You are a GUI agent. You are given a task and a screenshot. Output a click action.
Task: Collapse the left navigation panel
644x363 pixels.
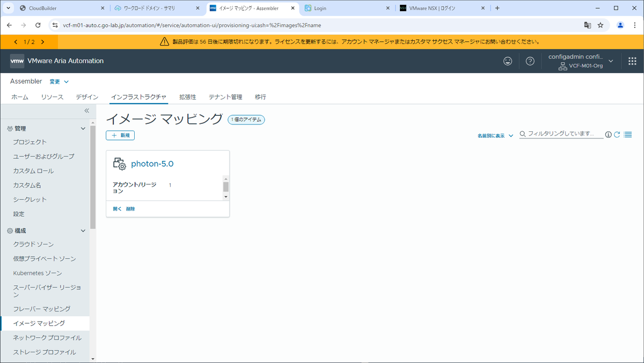click(x=86, y=110)
